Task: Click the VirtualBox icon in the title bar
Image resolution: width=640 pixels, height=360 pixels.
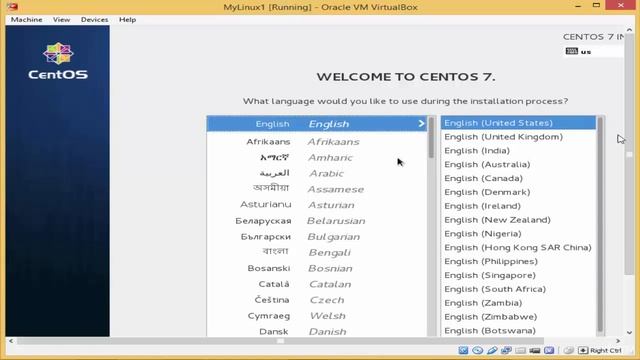Action: point(12,7)
